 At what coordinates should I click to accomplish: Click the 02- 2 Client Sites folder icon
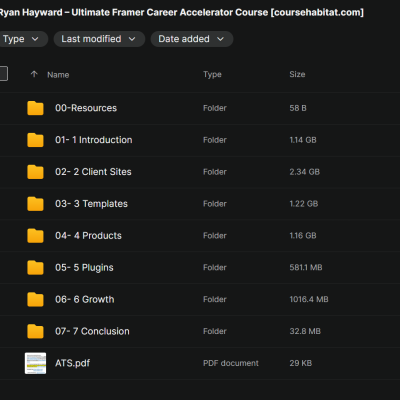[x=35, y=172]
